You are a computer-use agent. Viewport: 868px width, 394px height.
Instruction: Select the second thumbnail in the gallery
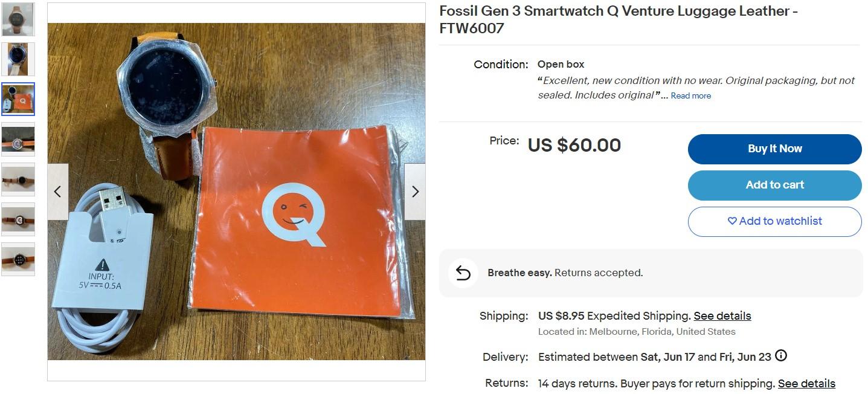(18, 59)
